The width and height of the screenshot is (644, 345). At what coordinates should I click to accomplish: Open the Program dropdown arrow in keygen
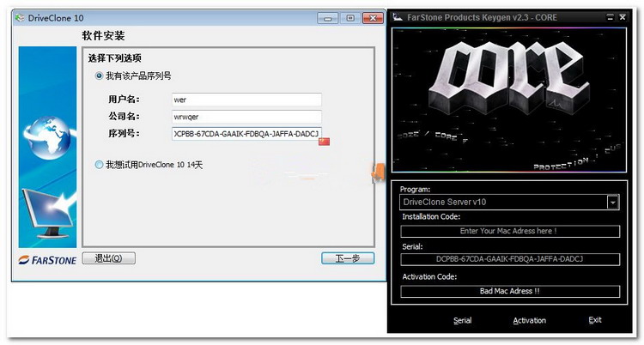(613, 202)
